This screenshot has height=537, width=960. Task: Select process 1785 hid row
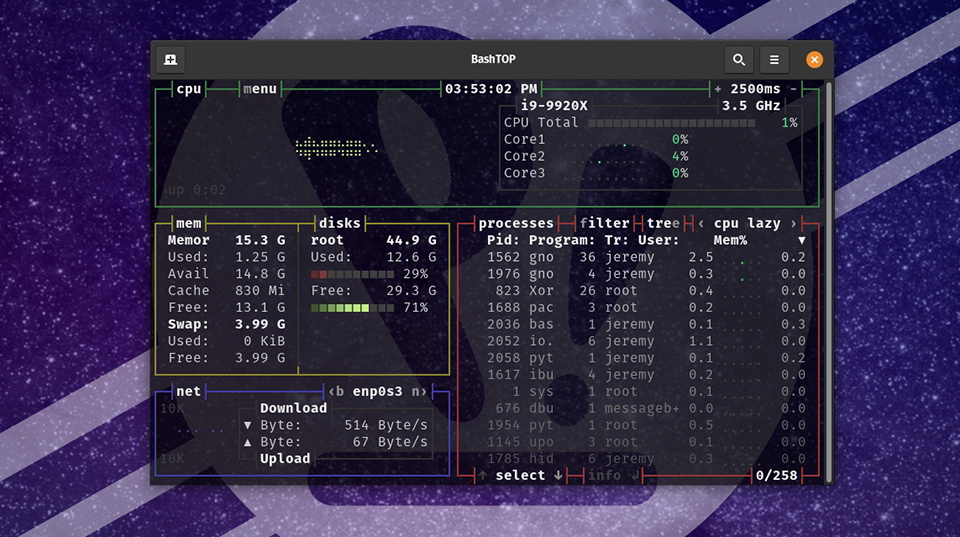pos(646,459)
